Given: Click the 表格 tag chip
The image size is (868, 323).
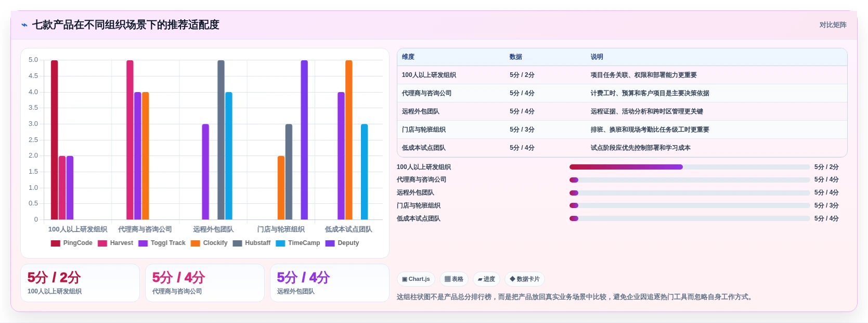Looking at the screenshot, I should click(x=454, y=279).
